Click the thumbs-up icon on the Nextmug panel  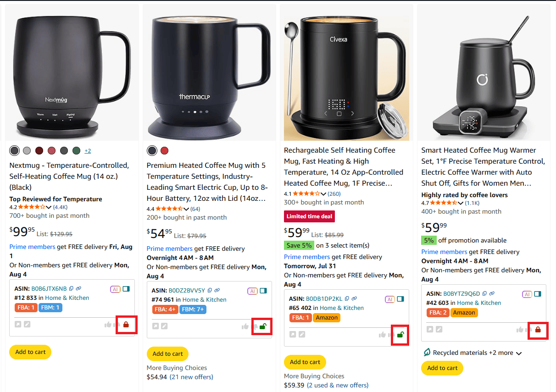108,324
